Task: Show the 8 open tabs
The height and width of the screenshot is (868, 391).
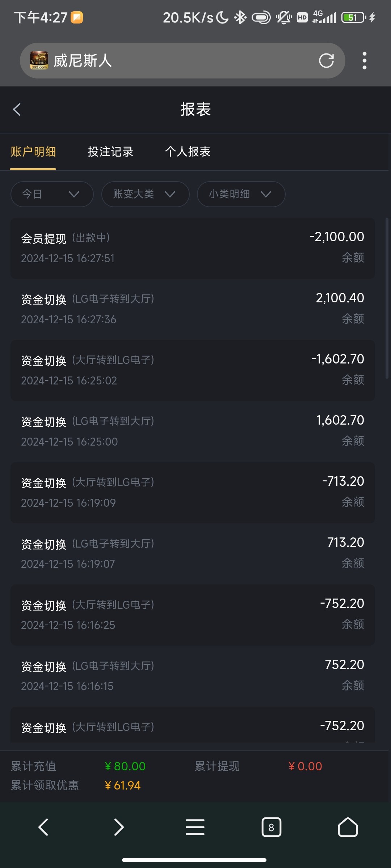Action: pos(271,827)
